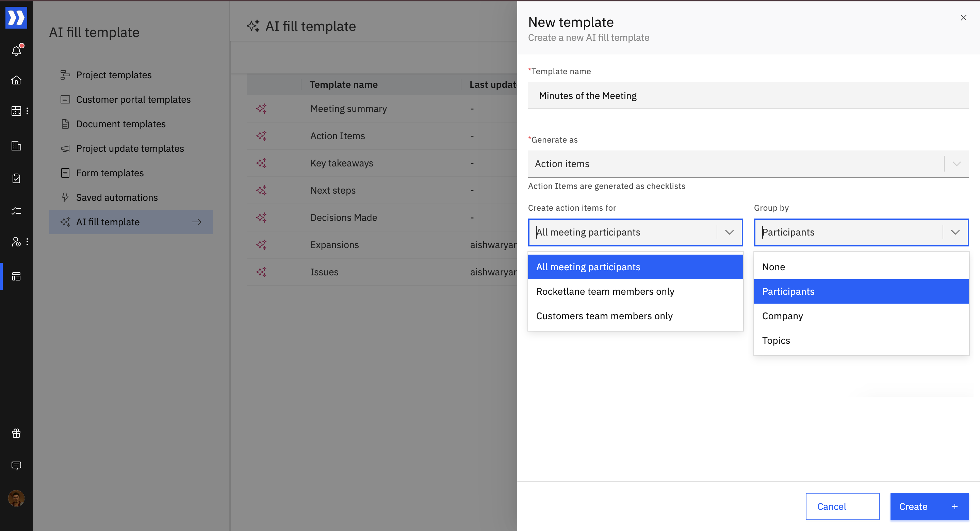The image size is (980, 531).
Task: Click the Rocketlane logo icon
Action: click(16, 17)
